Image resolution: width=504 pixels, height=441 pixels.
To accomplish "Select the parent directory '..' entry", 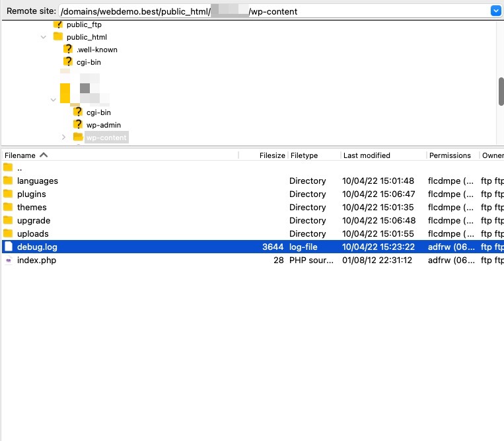I will 253,168.
